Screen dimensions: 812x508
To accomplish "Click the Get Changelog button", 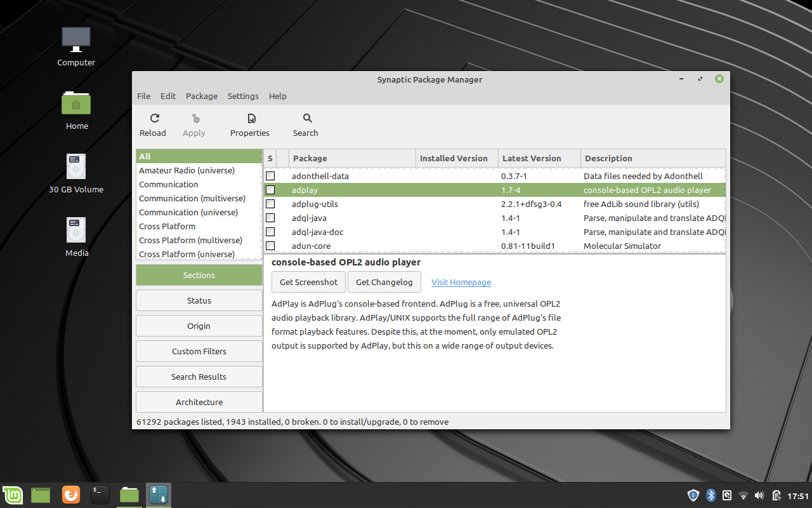I will (x=384, y=281).
